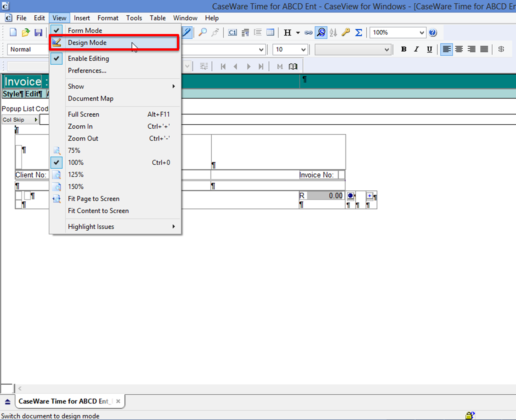
Task: Click the Col Skip button
Action: (20, 120)
